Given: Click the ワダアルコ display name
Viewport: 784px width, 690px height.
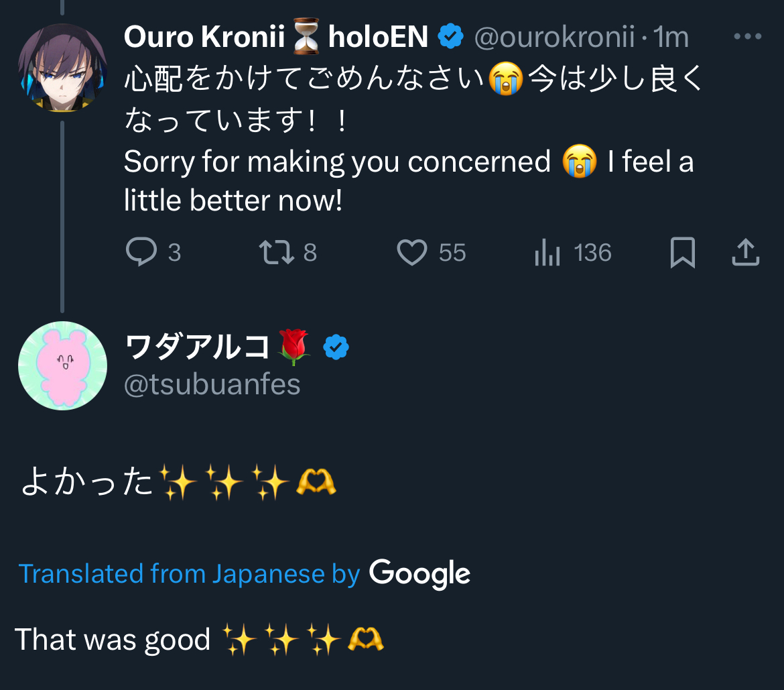Looking at the screenshot, I should point(197,347).
